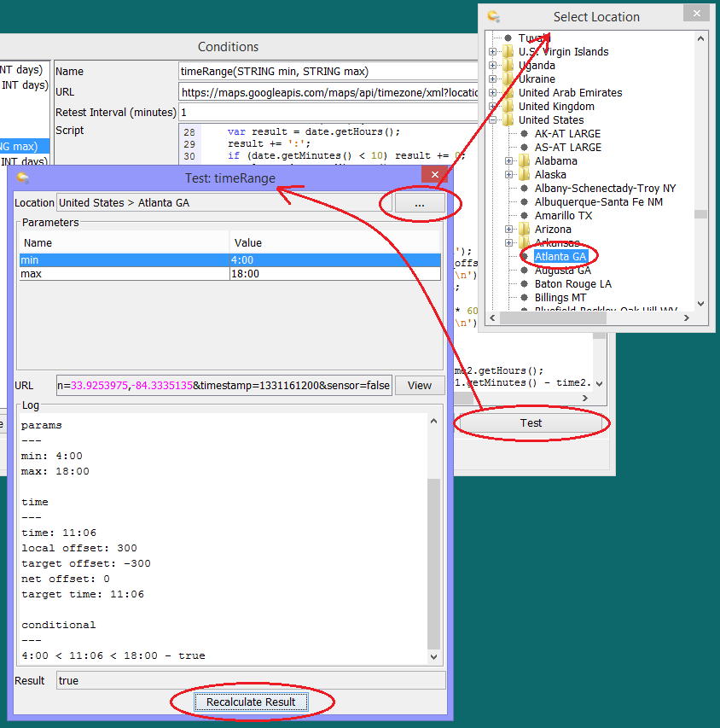The width and height of the screenshot is (720, 728).
Task: Select Augusta GA in the location tree
Action: point(563,271)
